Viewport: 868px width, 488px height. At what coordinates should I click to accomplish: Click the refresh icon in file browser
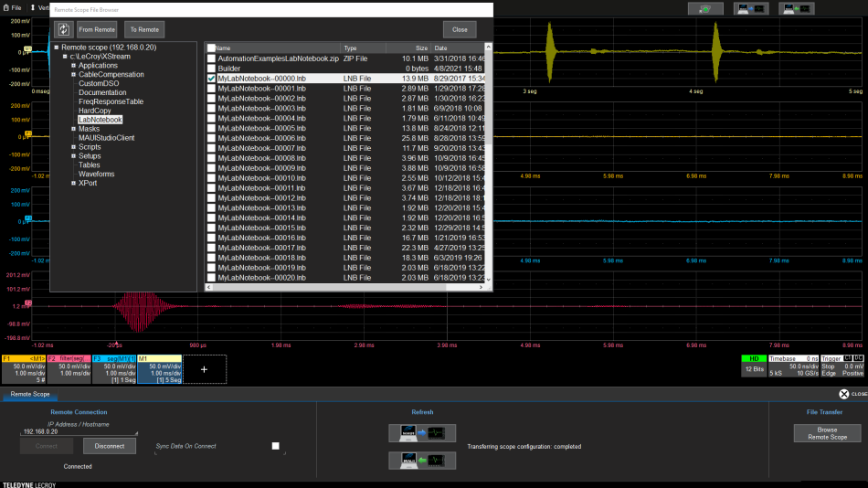pyautogui.click(x=63, y=29)
